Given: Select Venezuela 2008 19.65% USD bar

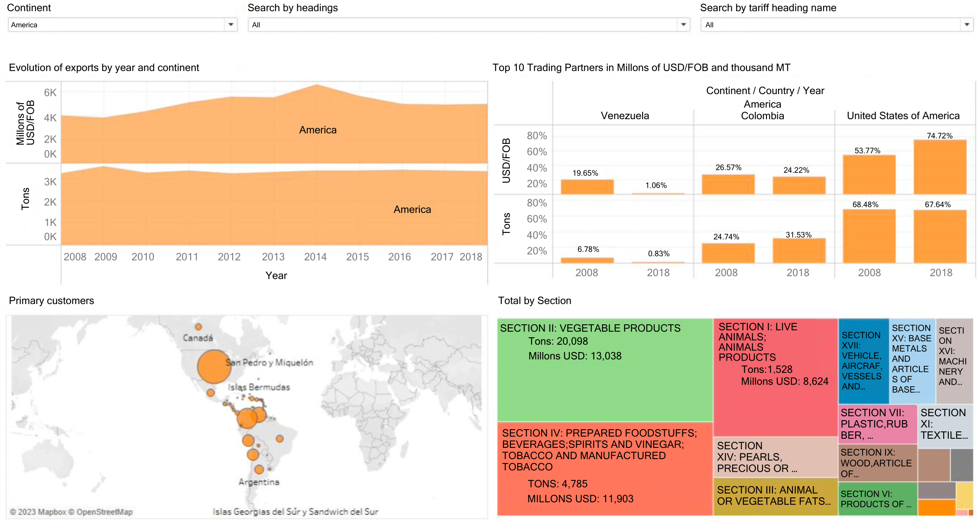Looking at the screenshot, I should click(x=587, y=187).
